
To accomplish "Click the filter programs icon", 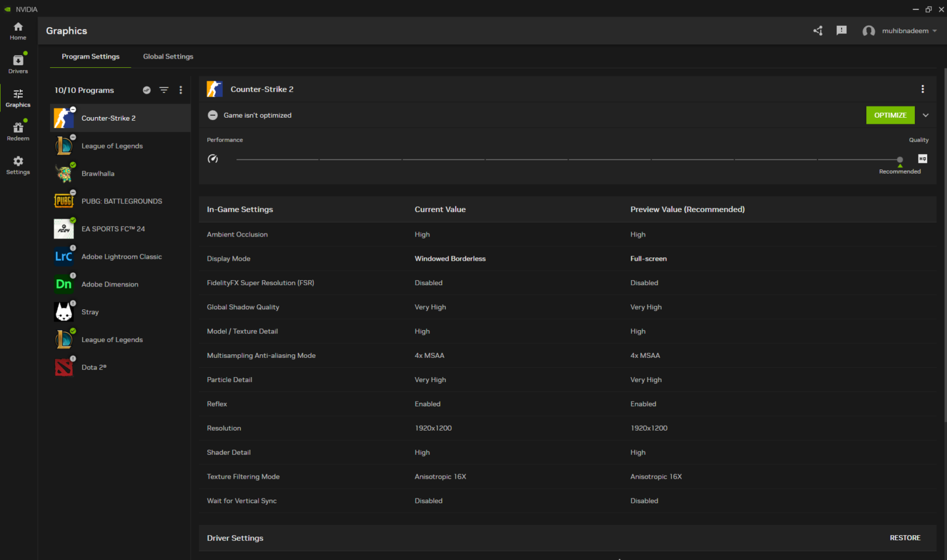I will 164,90.
